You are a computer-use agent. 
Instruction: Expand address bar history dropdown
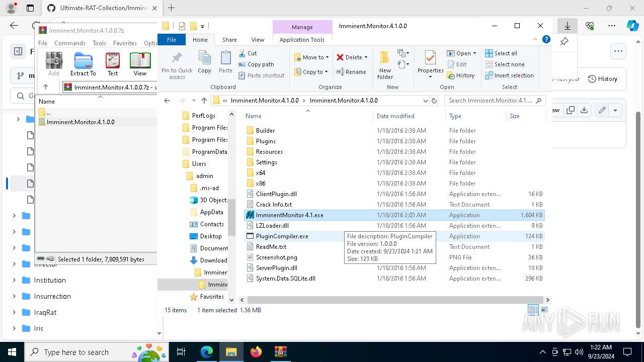pos(425,101)
